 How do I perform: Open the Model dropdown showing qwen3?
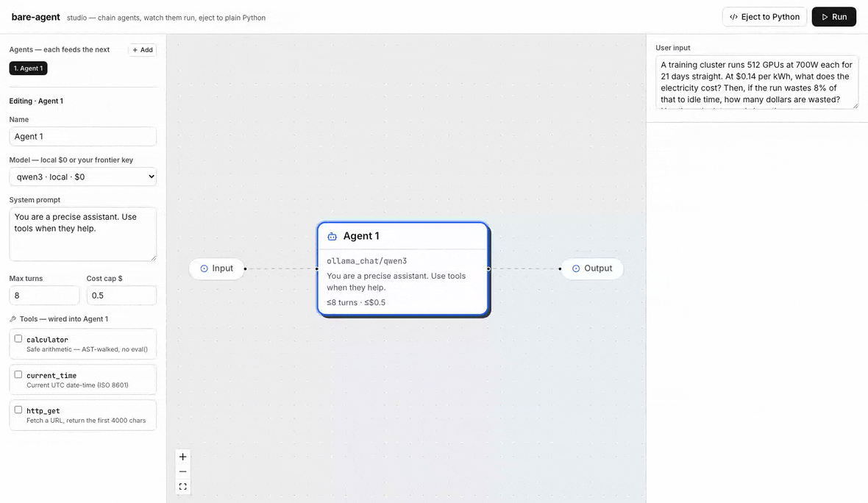[x=83, y=176]
